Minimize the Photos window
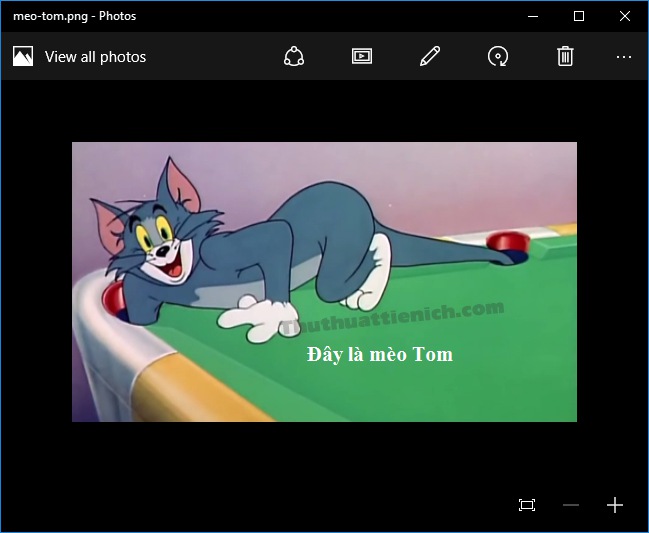The width and height of the screenshot is (649, 533). 533,16
